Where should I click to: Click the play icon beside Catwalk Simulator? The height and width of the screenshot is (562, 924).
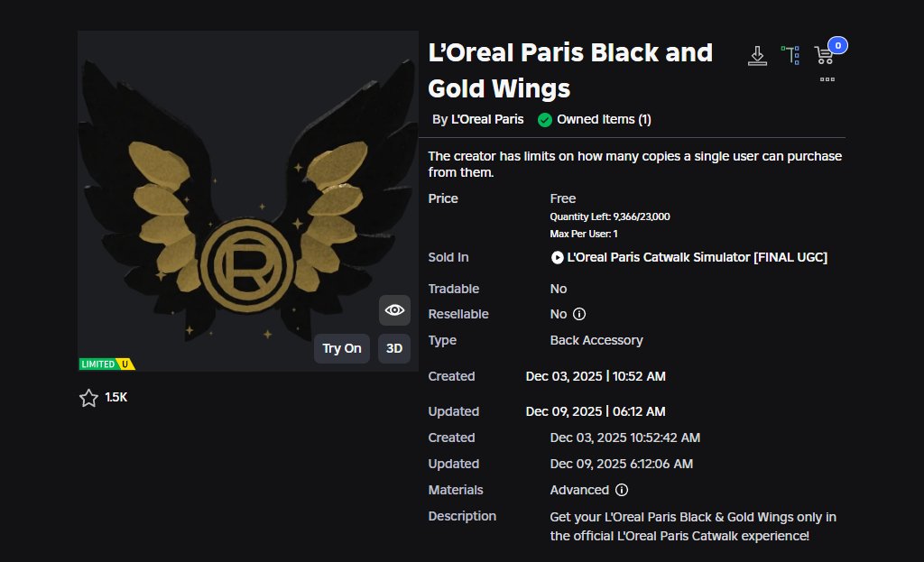(557, 257)
